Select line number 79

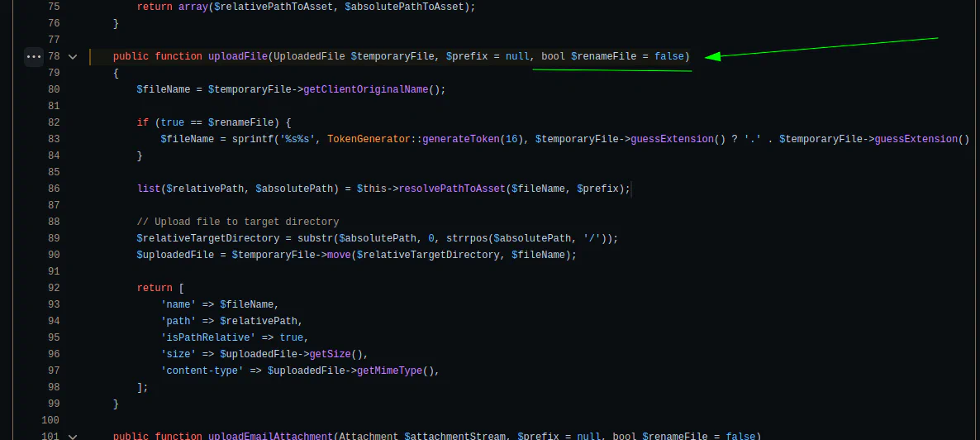click(54, 73)
